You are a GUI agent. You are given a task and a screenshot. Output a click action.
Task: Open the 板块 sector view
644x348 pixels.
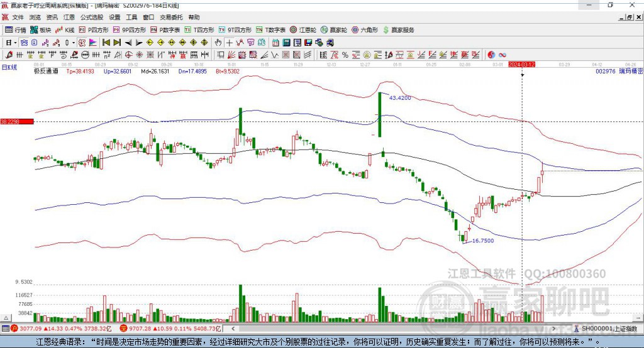click(41, 30)
